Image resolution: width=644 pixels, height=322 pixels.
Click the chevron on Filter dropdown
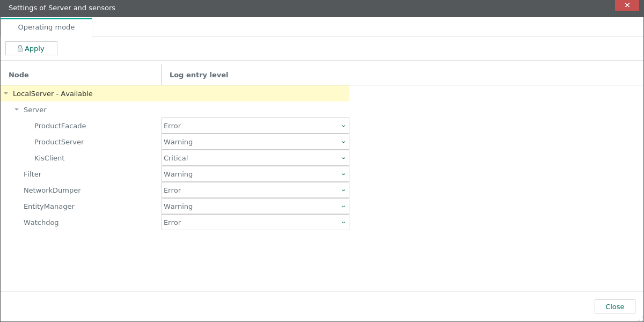(343, 174)
